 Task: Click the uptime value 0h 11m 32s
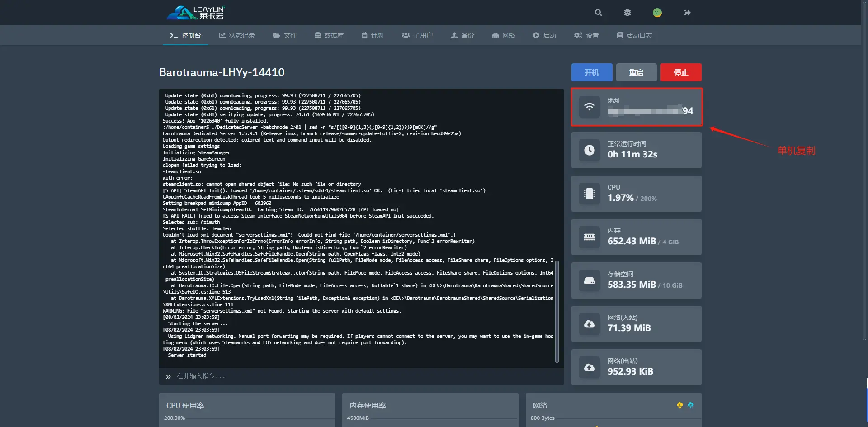(x=632, y=154)
